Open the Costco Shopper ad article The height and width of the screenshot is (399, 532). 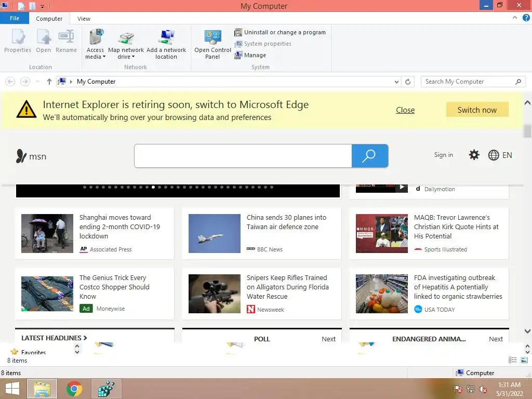coord(114,287)
